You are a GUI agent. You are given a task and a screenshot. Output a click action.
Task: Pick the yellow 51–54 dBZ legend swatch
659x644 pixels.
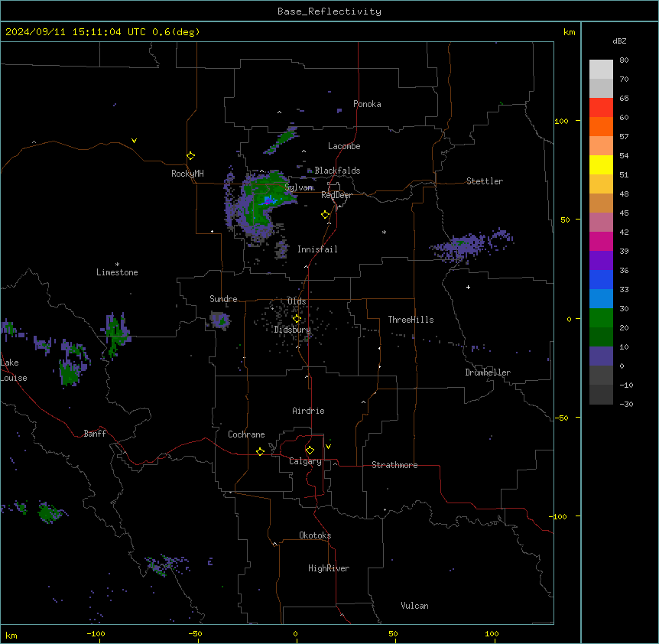click(601, 164)
